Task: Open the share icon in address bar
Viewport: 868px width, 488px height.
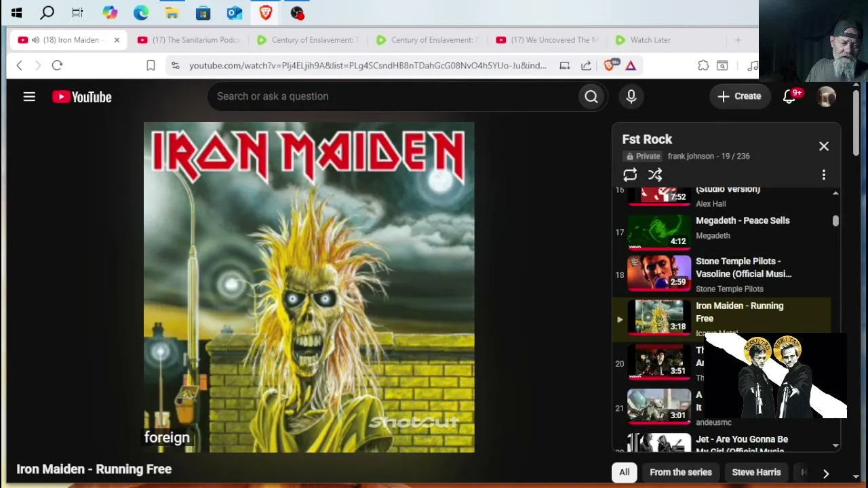Action: pyautogui.click(x=586, y=65)
